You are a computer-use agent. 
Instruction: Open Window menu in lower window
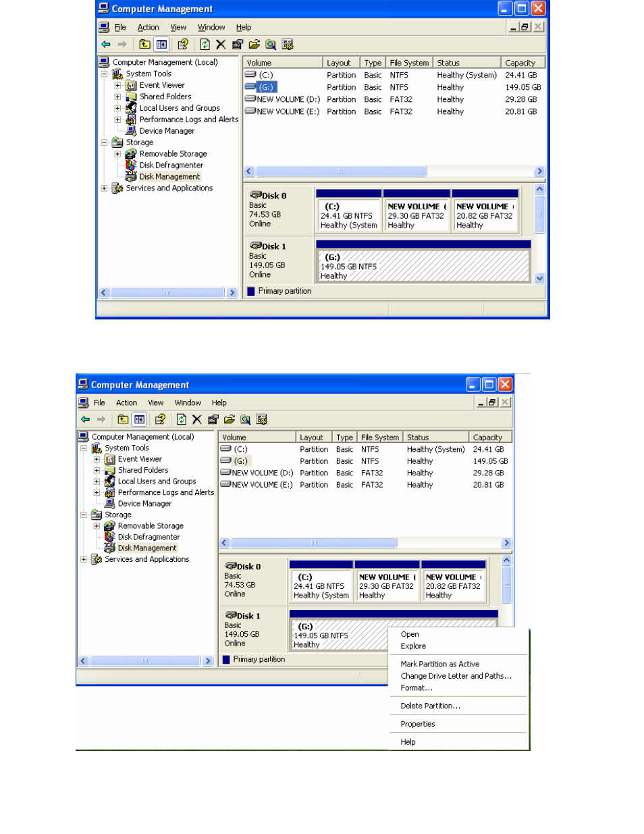(188, 402)
